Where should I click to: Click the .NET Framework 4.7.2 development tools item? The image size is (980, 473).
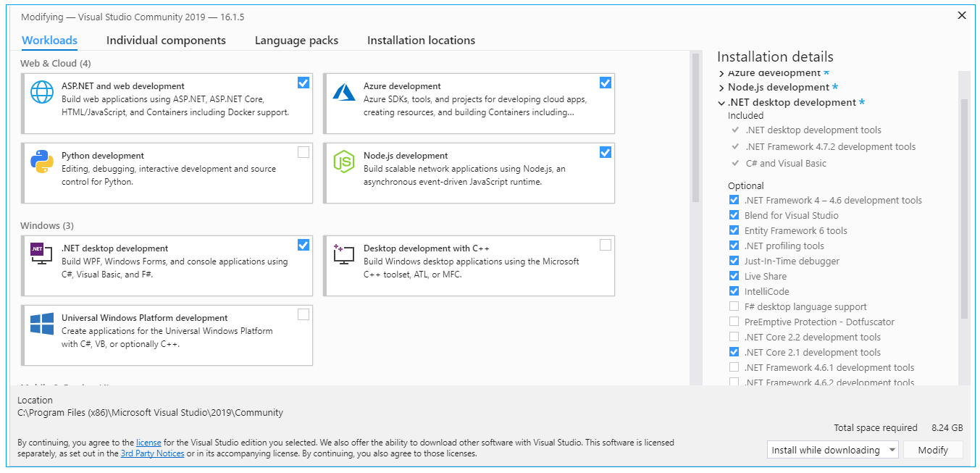point(830,146)
